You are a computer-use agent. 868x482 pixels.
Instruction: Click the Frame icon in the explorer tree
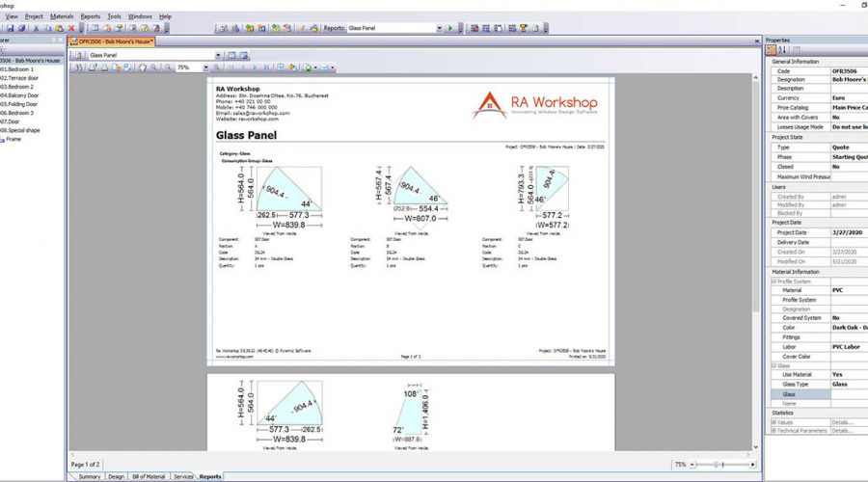pyautogui.click(x=2, y=140)
